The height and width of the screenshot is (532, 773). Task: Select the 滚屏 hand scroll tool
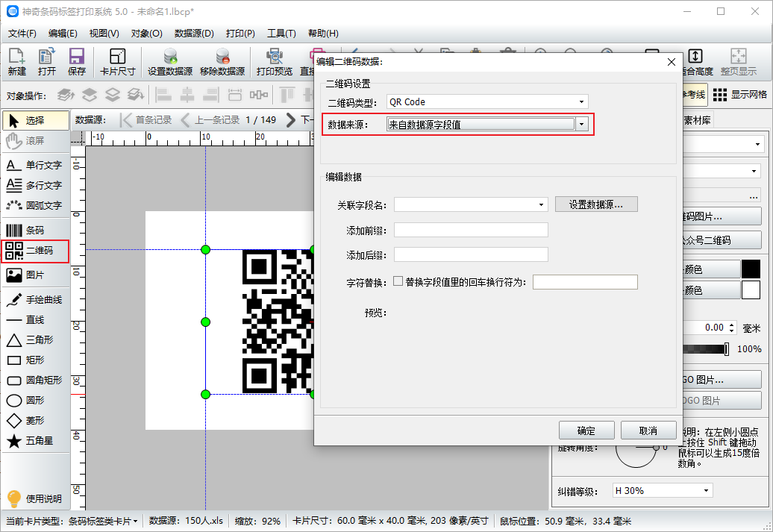coord(36,140)
